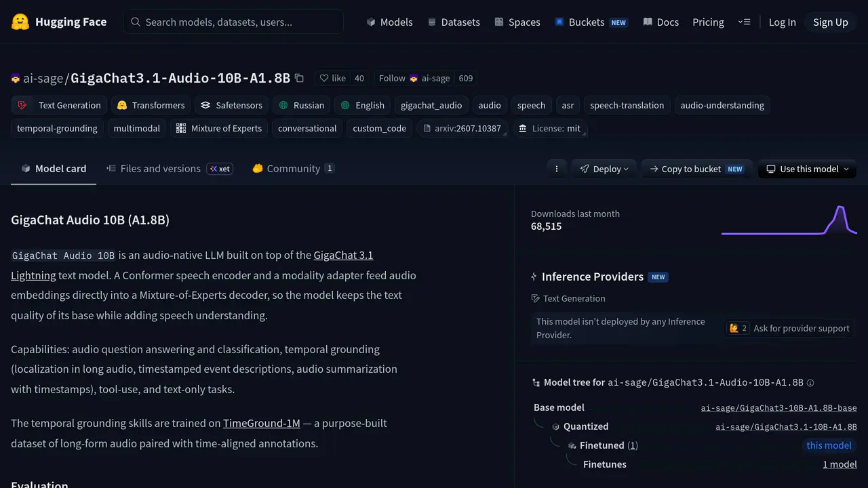Image resolution: width=868 pixels, height=488 pixels.
Task: Click the Hugging Face logo
Action: (x=59, y=22)
